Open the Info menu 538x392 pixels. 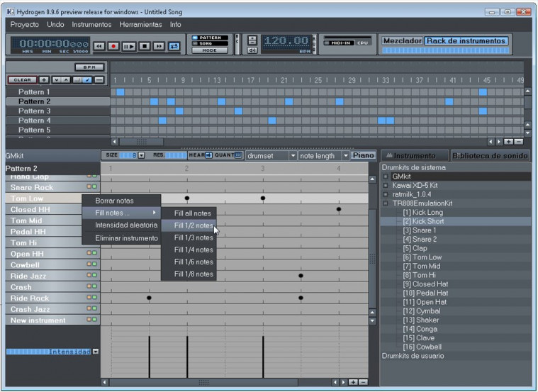coord(175,24)
